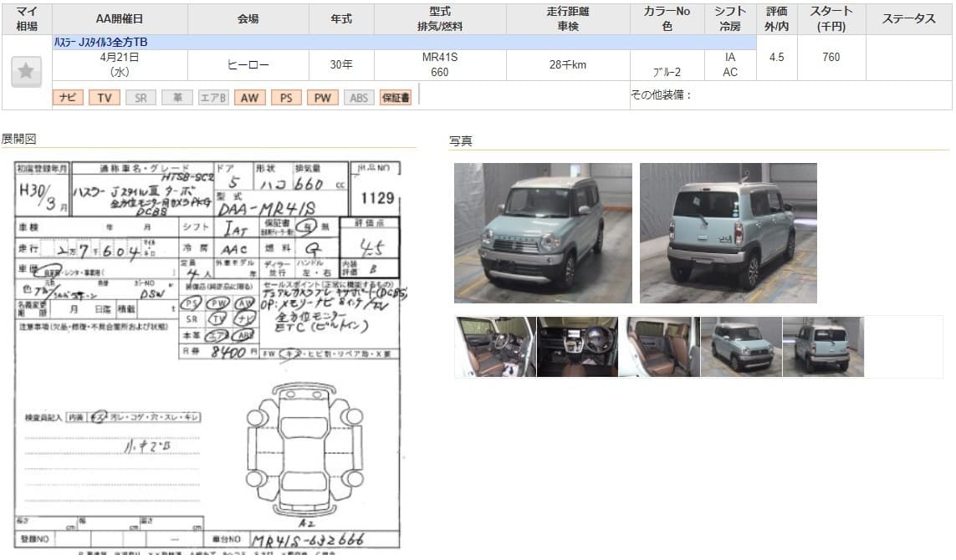
Task: Open the large rear view car photo
Action: (x=728, y=232)
